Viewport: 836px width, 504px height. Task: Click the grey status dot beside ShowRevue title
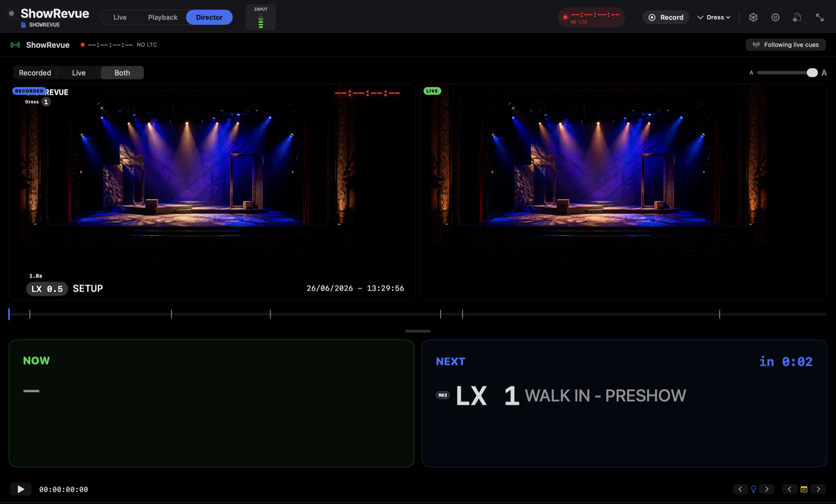point(12,13)
